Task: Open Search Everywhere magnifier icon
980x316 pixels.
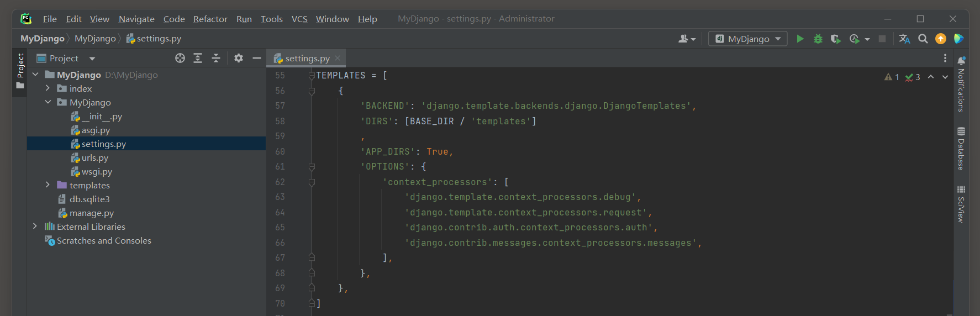Action: 923,39
